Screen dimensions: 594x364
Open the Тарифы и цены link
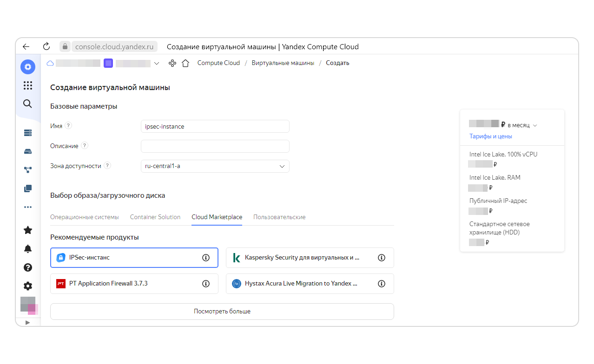(490, 136)
